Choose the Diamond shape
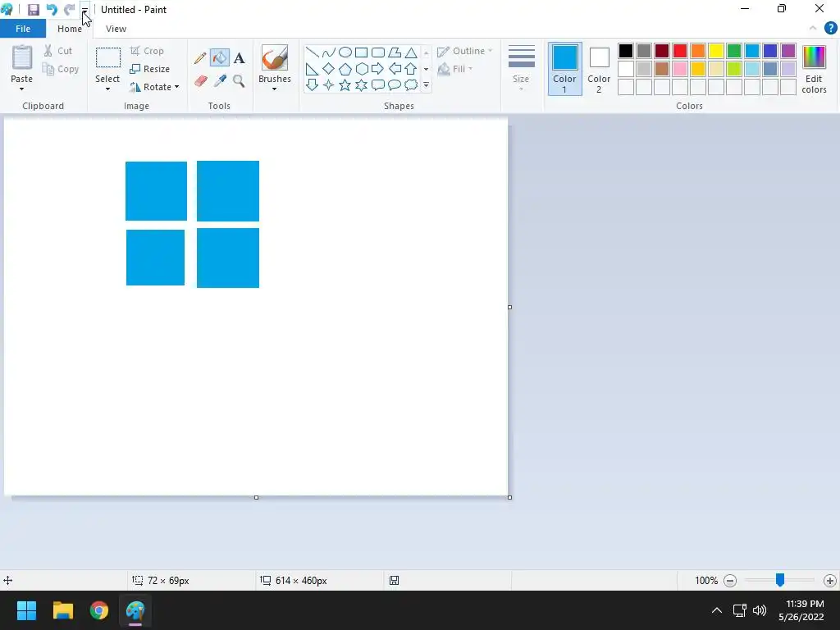The height and width of the screenshot is (630, 840). 328,69
